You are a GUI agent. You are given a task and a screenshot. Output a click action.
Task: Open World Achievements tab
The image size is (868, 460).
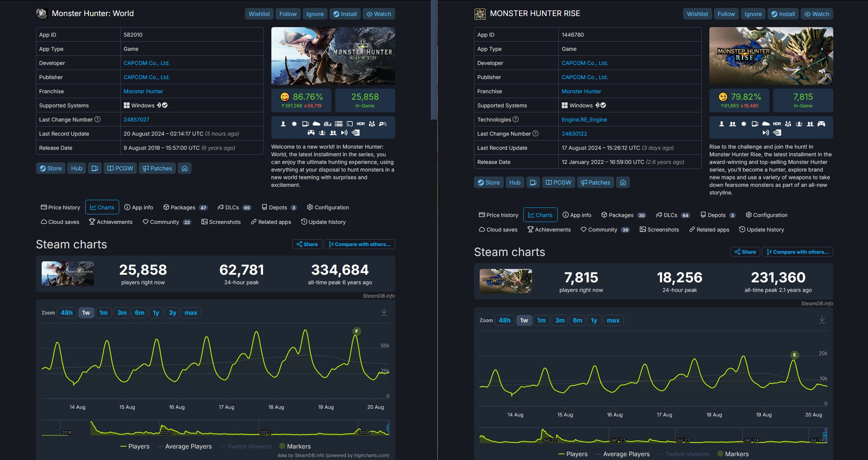[x=111, y=222]
